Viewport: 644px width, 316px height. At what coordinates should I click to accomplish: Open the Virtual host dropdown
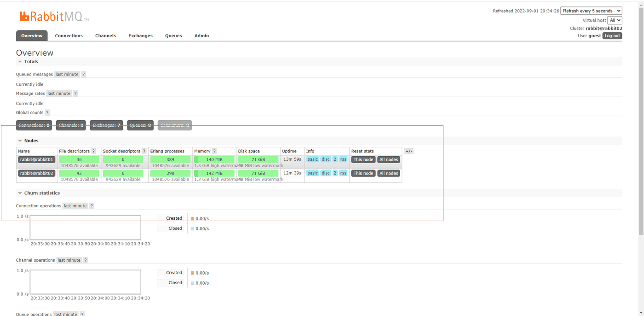tap(615, 20)
